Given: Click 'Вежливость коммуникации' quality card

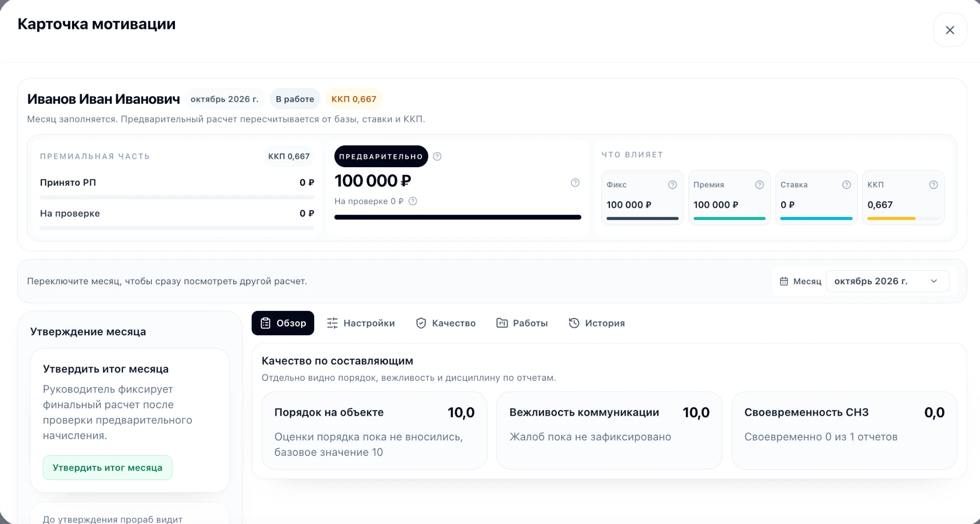Looking at the screenshot, I should tap(609, 430).
